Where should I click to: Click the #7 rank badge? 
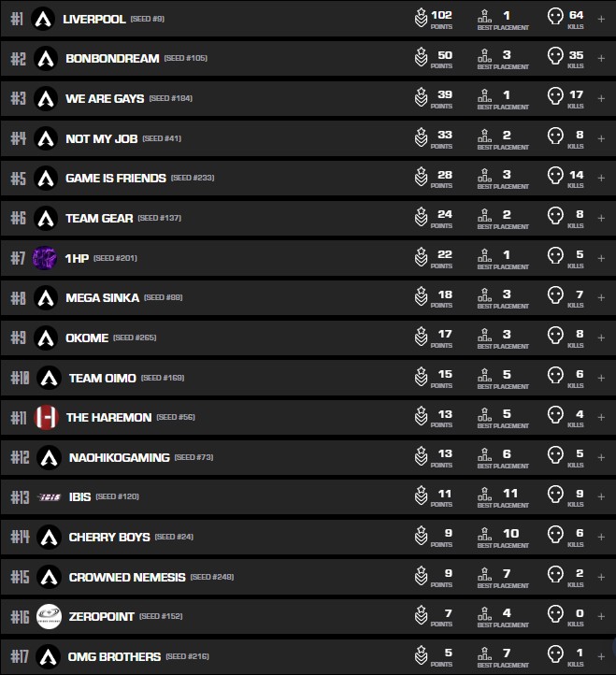coord(18,258)
